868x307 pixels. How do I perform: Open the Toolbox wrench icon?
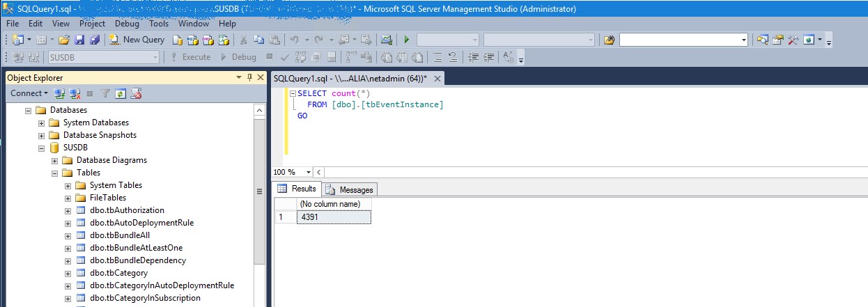[793, 40]
